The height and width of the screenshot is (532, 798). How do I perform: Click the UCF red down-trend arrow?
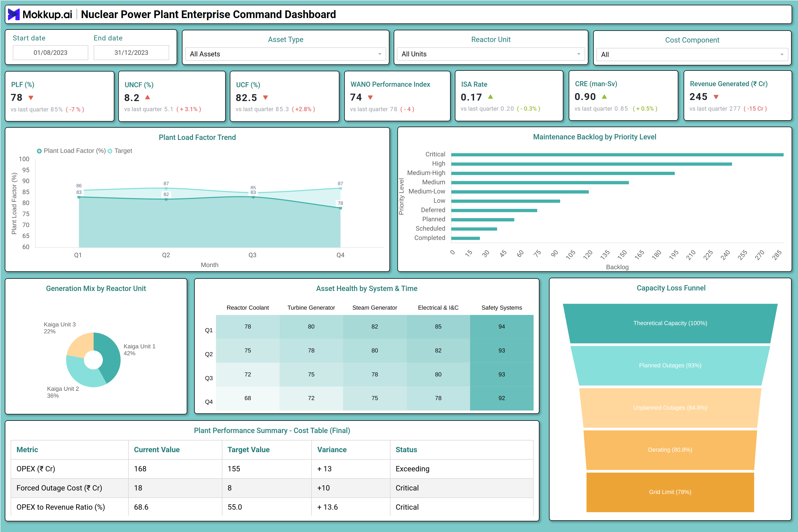point(266,98)
